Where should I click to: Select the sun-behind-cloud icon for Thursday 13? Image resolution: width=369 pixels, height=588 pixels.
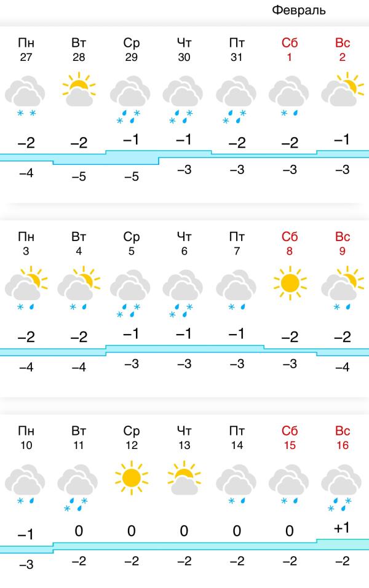[x=184, y=478]
